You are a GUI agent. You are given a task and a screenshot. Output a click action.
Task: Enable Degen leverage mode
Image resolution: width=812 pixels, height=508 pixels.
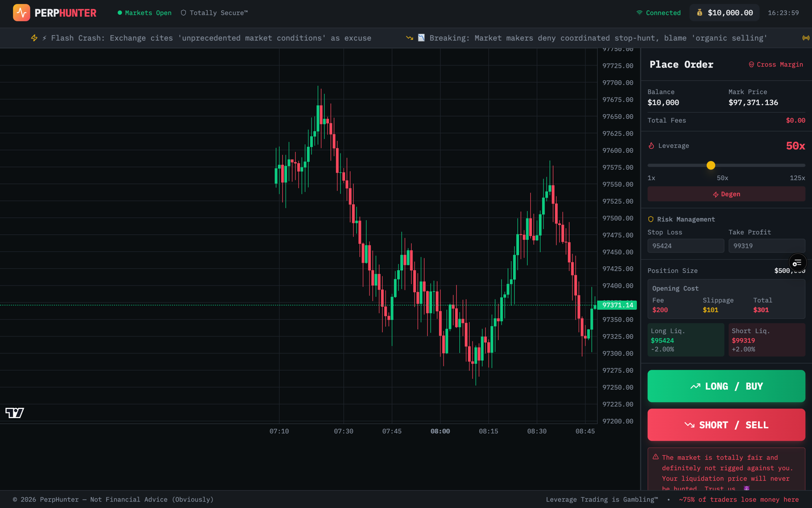pyautogui.click(x=726, y=194)
